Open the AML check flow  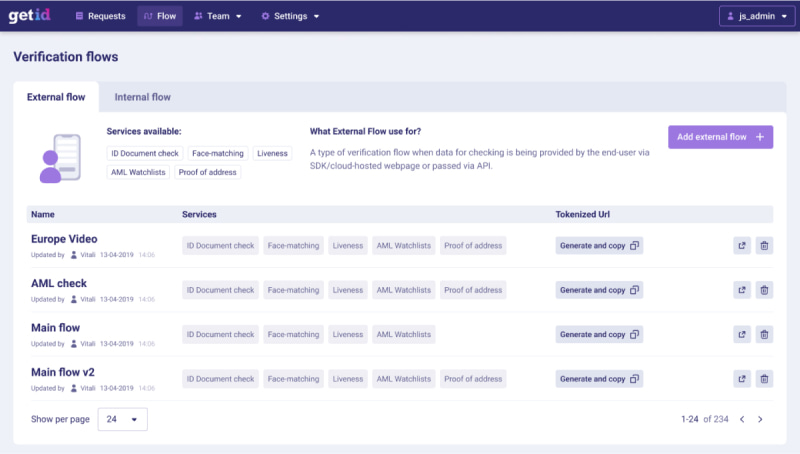pyautogui.click(x=59, y=283)
